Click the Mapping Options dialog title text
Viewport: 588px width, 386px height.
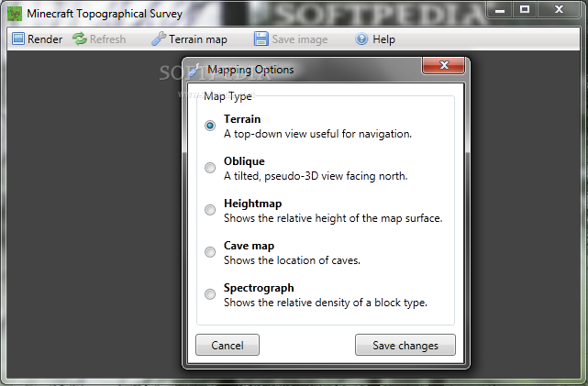click(x=250, y=70)
